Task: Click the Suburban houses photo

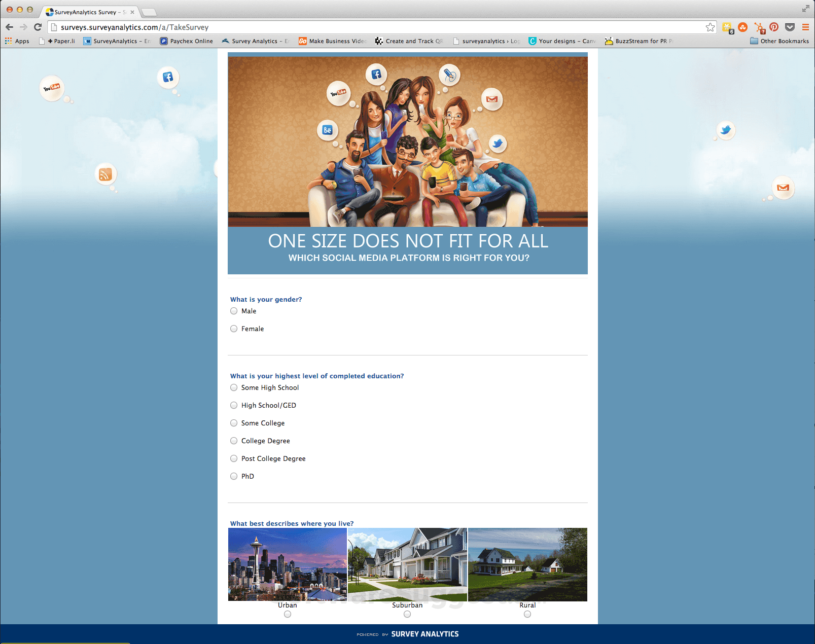Action: click(x=407, y=564)
